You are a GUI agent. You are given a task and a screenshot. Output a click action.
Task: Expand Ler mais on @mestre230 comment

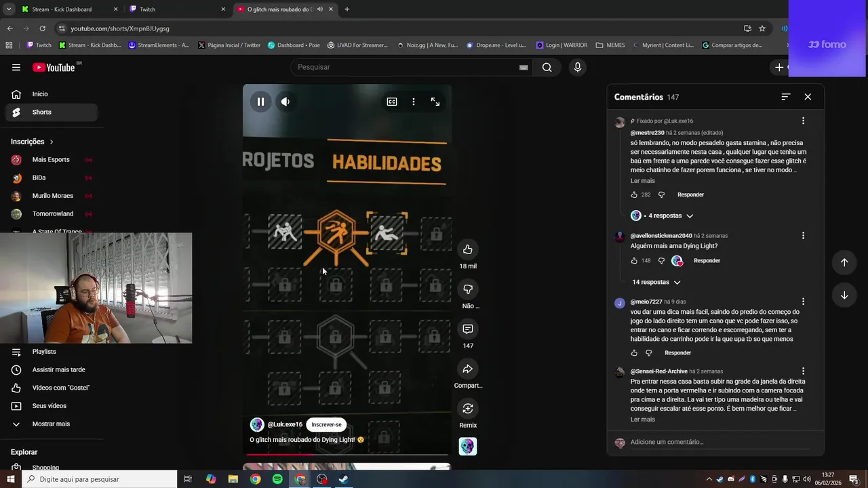tap(643, 181)
